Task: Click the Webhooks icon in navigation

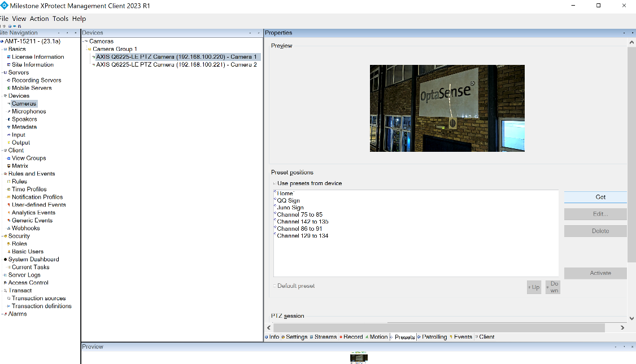Action: [8, 229]
